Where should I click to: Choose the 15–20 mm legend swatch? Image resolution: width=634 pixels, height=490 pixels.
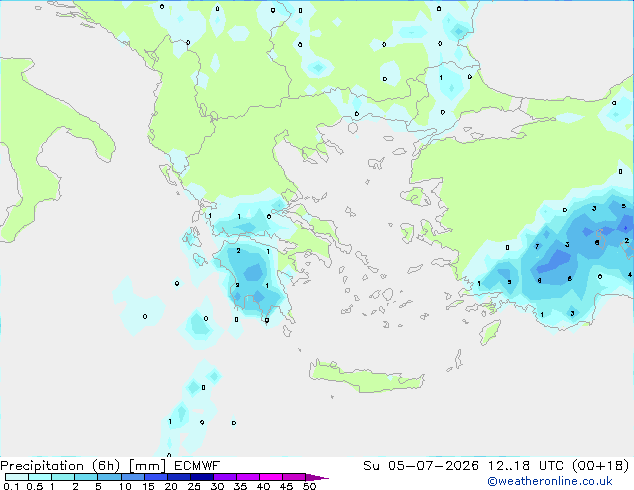(x=155, y=477)
